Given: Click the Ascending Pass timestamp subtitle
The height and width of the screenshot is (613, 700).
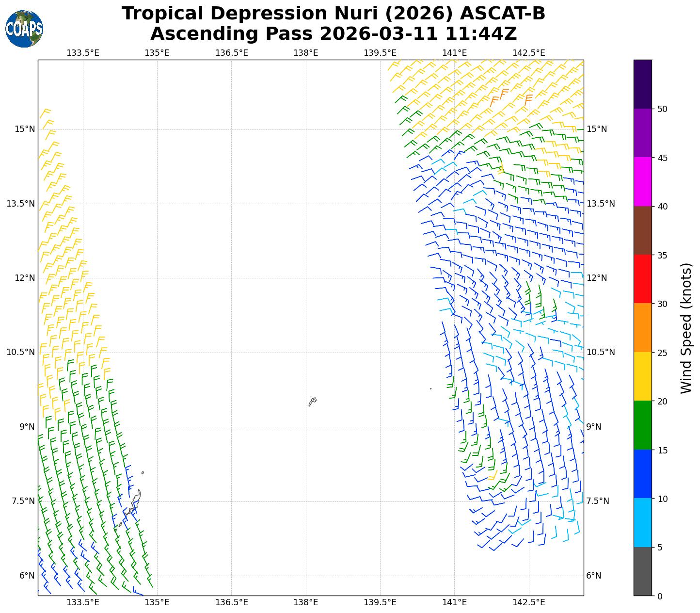Looking at the screenshot, I should [333, 34].
